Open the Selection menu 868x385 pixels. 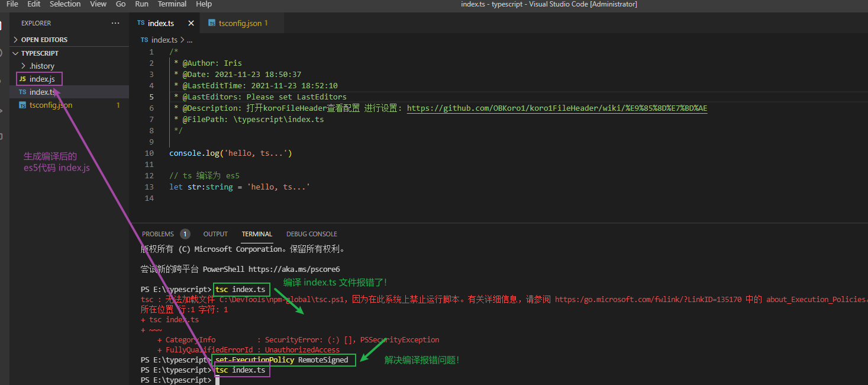(65, 4)
